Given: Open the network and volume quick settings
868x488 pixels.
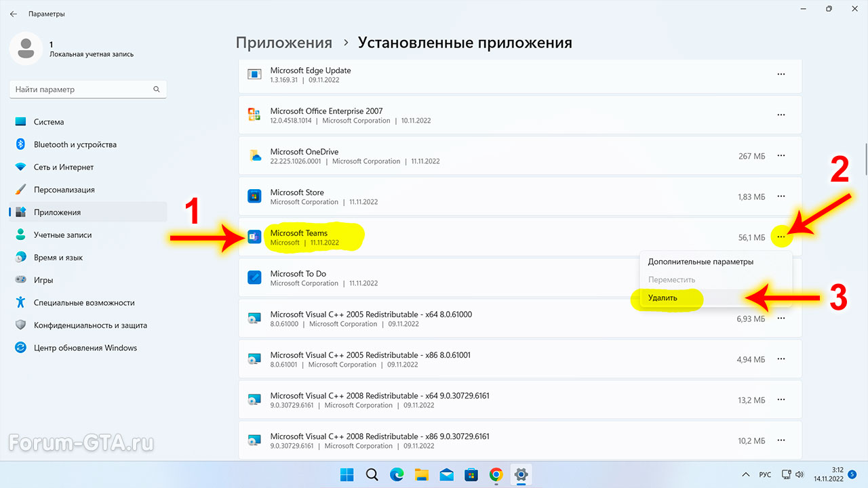Looking at the screenshot, I should (793, 474).
